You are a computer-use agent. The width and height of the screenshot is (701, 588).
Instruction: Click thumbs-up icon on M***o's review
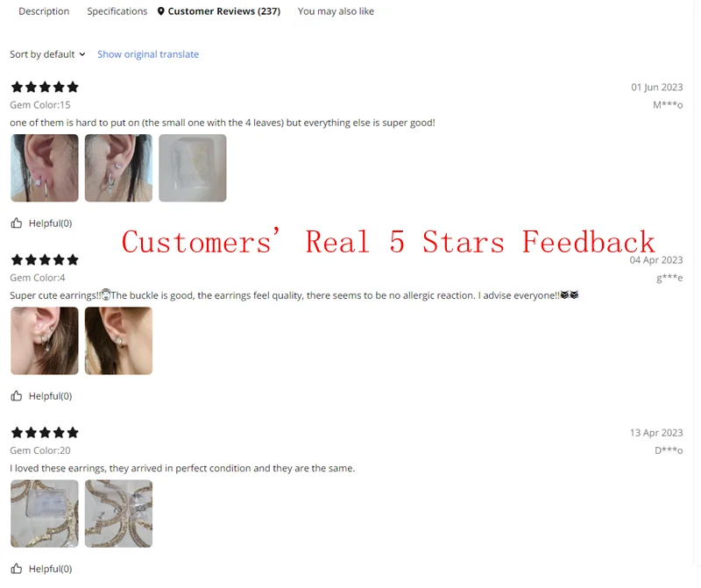pos(17,223)
